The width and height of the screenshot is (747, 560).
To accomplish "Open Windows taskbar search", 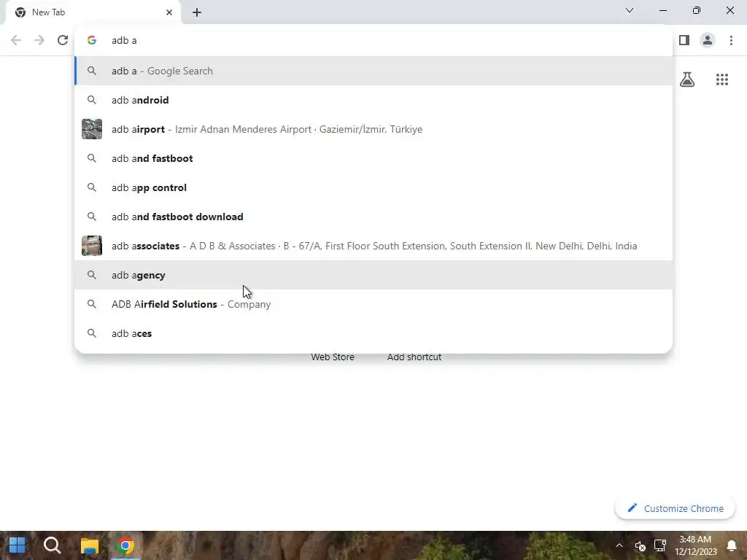I will [53, 545].
